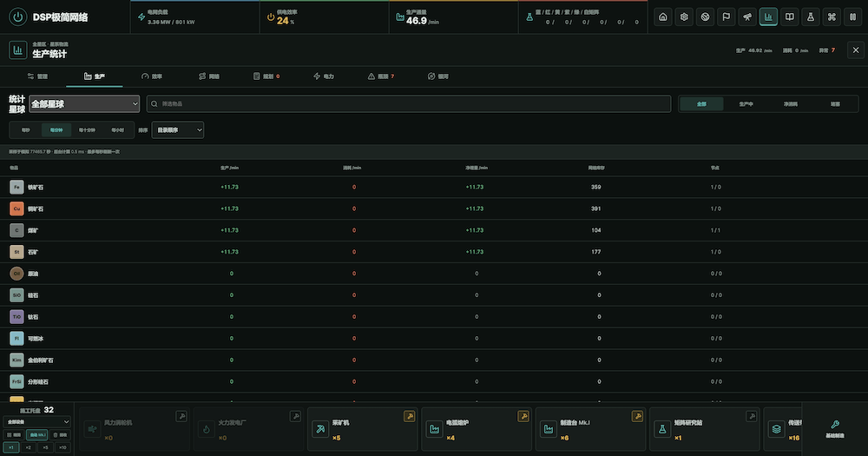The width and height of the screenshot is (868, 456).
Task: Open the home view icon in top toolbar
Action: (662, 17)
